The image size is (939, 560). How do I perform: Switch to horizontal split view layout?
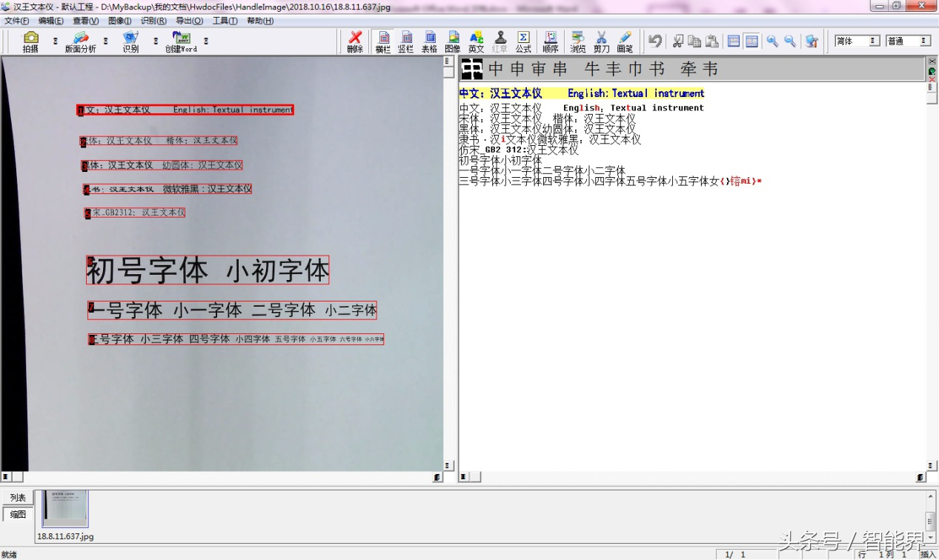point(734,41)
